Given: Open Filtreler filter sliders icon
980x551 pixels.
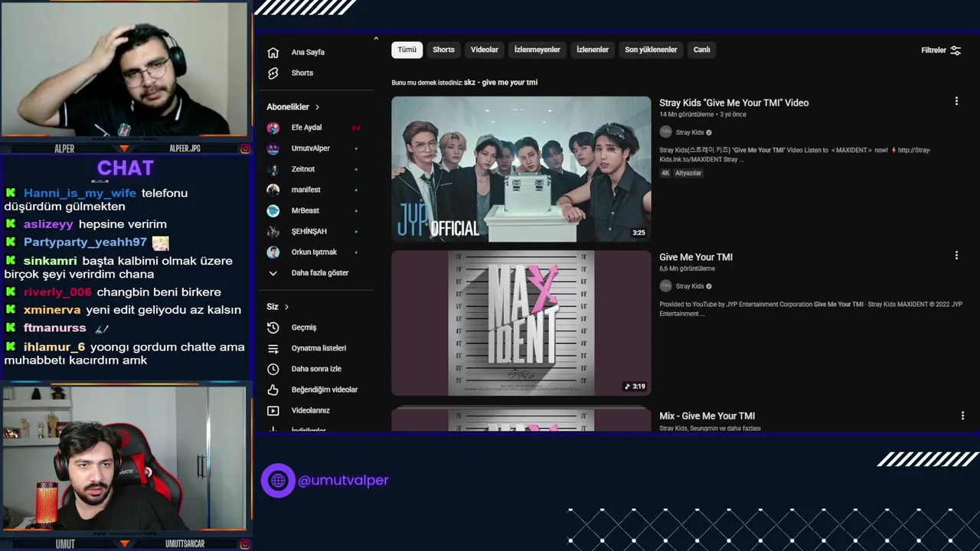Looking at the screenshot, I should click(955, 51).
